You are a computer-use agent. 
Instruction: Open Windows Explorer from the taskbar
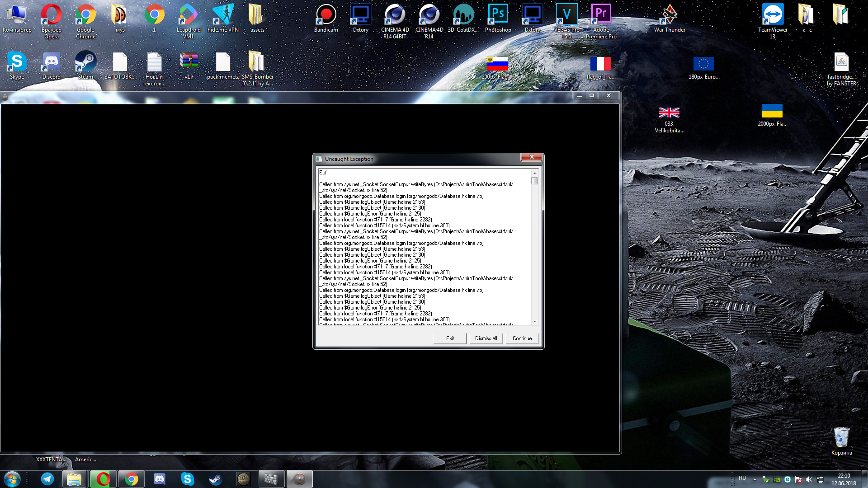(74, 479)
